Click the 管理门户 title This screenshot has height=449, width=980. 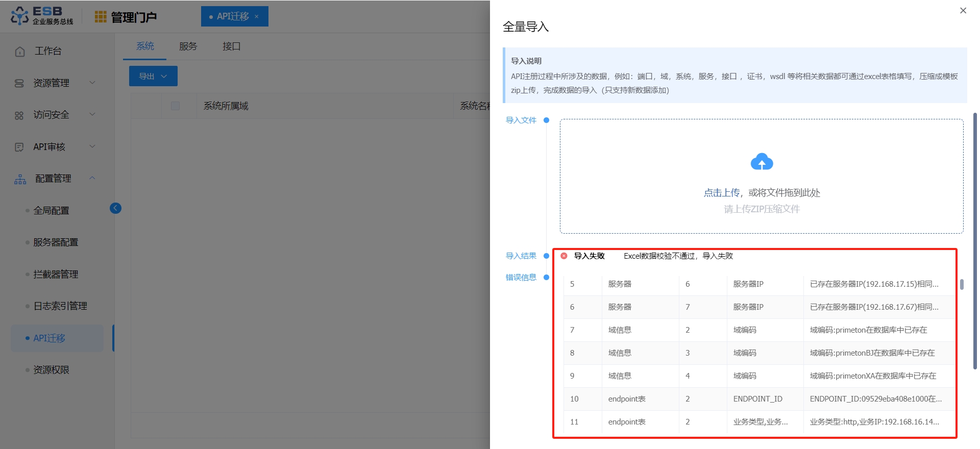click(x=134, y=17)
